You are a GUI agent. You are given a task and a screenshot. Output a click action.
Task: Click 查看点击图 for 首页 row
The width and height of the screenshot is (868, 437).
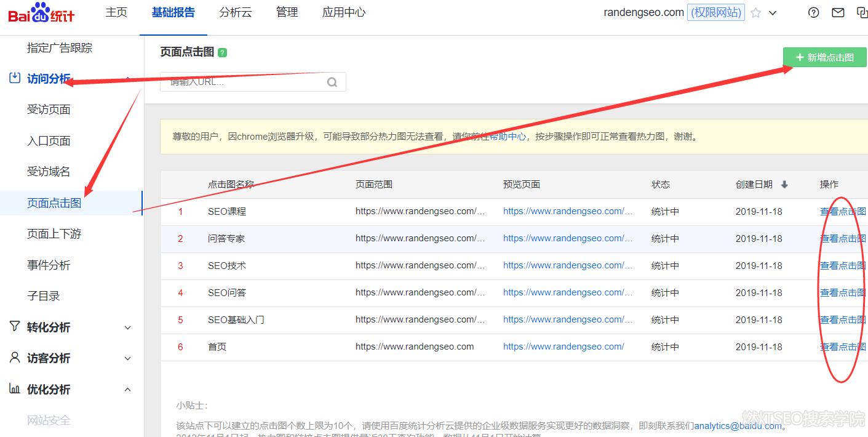(x=843, y=347)
